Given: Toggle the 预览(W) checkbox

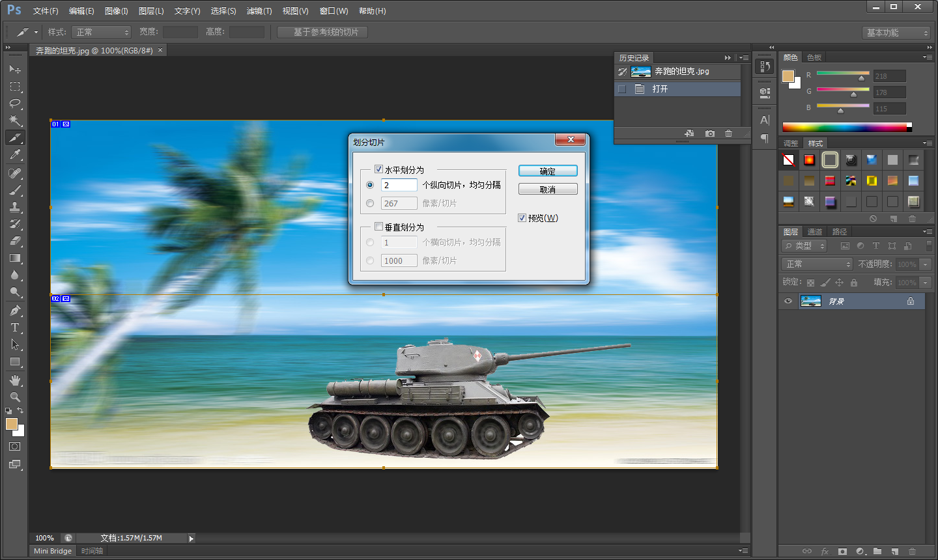Looking at the screenshot, I should pyautogui.click(x=522, y=218).
